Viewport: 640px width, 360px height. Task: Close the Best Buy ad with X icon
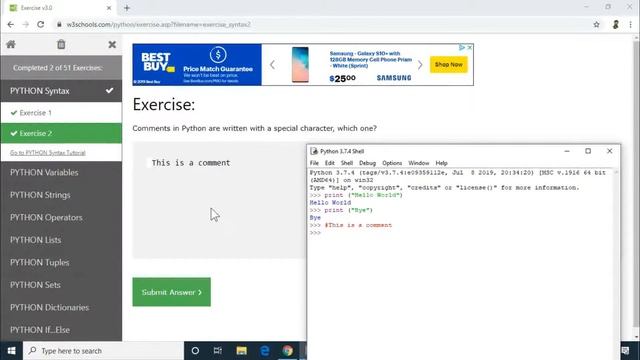pos(469,47)
